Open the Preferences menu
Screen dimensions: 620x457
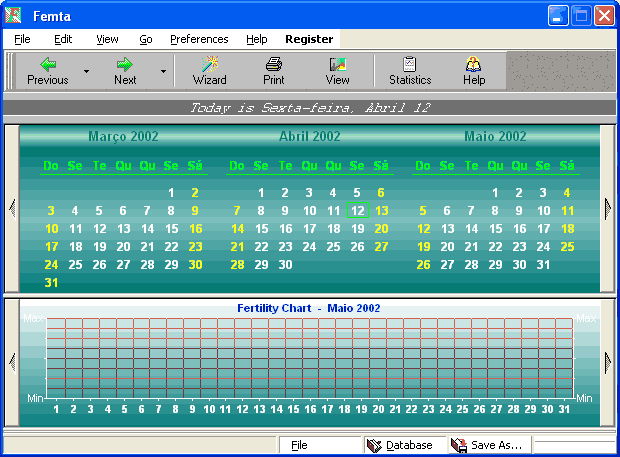tap(199, 39)
